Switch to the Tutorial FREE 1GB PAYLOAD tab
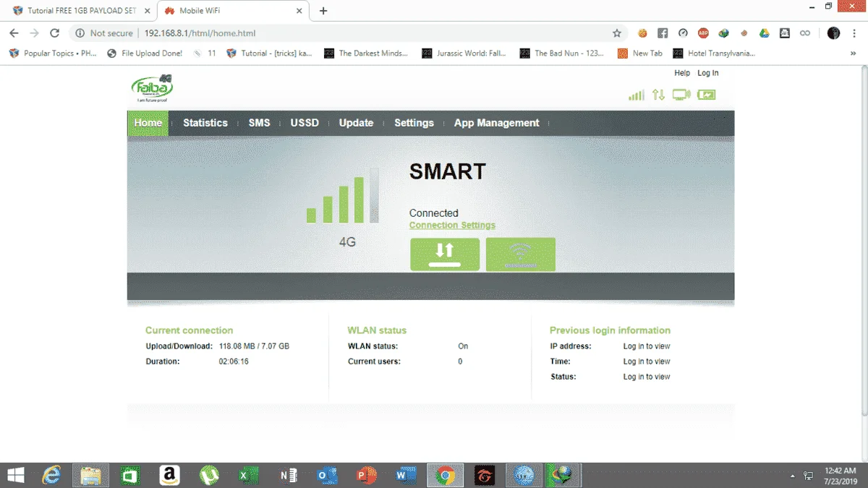 [x=82, y=11]
